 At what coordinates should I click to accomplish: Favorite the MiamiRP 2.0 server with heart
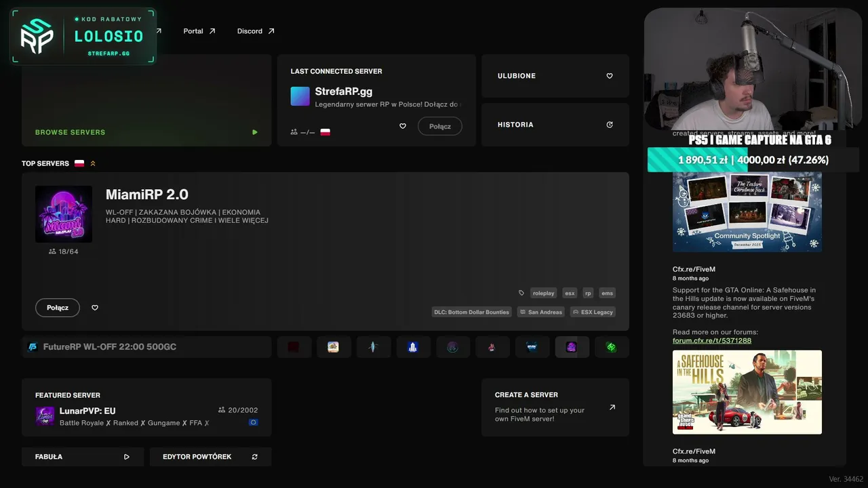tap(95, 308)
